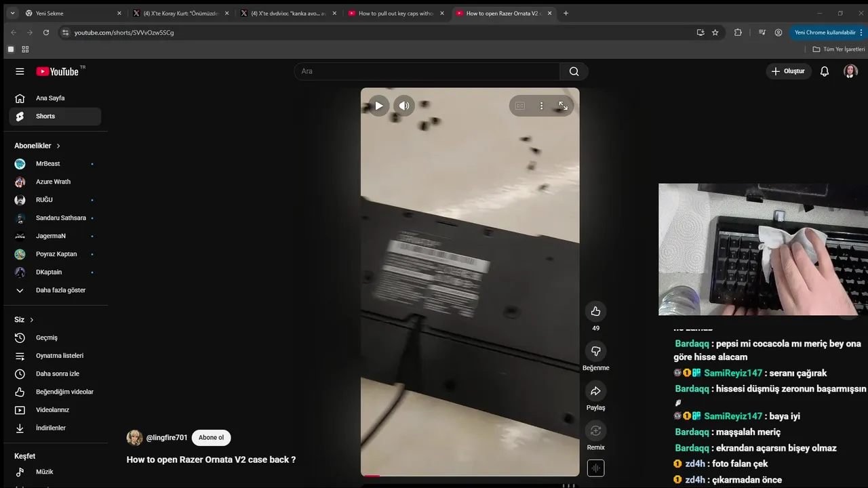Bookmark this page with the star
Screen dimensions: 868x488
715,33
